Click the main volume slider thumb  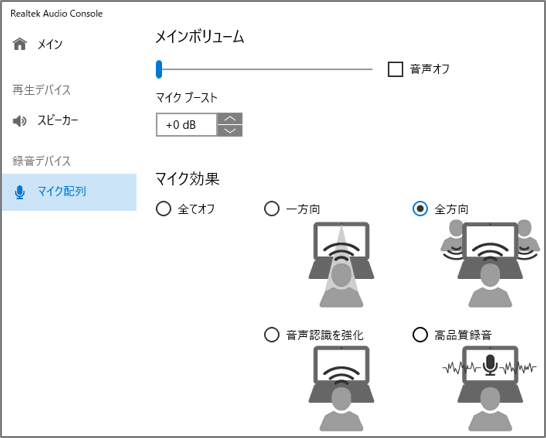pyautogui.click(x=159, y=69)
